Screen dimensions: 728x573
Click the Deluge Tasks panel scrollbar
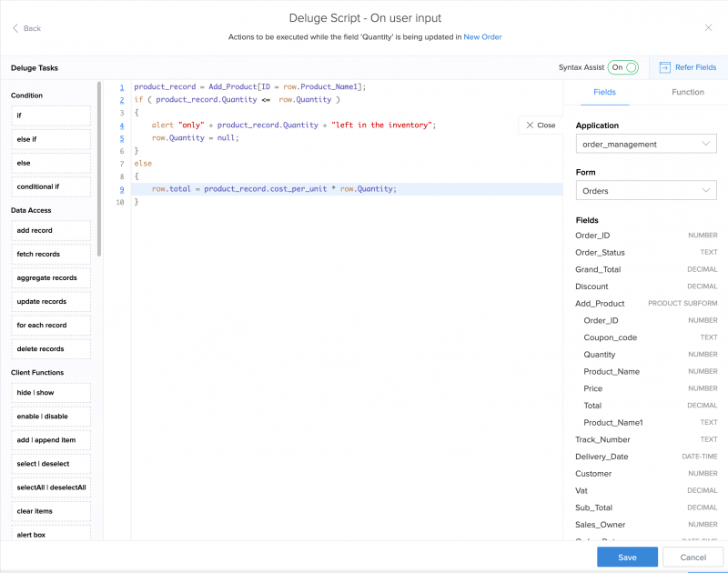tap(99, 168)
